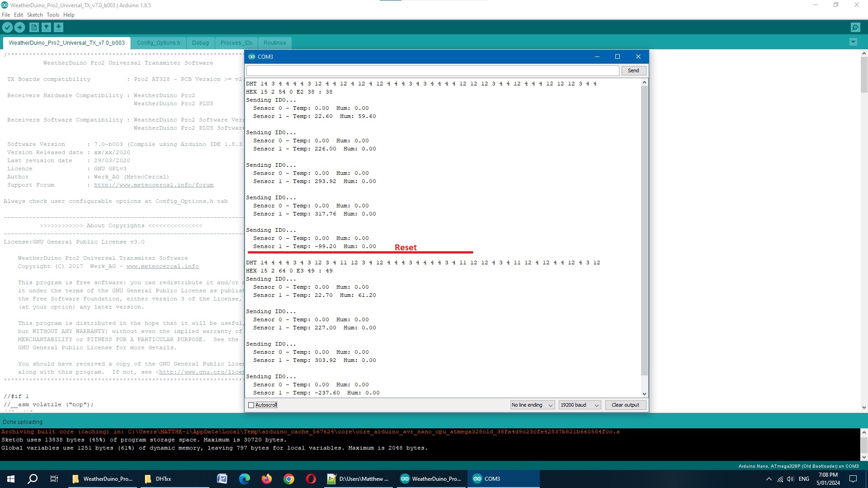
Task: Open Chrome from the taskbar
Action: click(x=288, y=479)
